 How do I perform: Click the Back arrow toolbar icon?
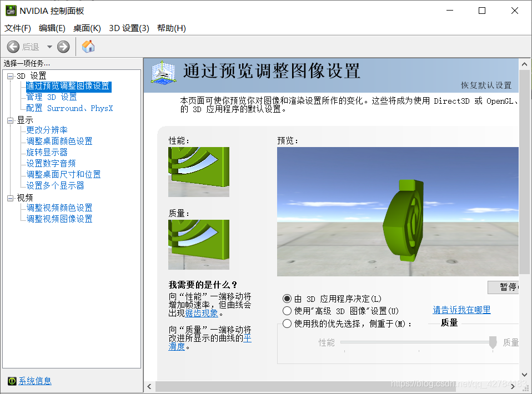[x=13, y=47]
